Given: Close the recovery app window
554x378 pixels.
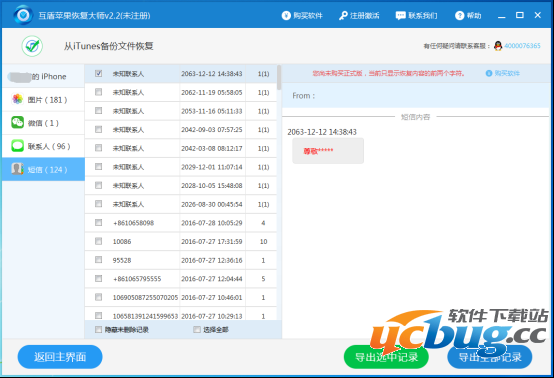Looking at the screenshot, I should tap(537, 15).
